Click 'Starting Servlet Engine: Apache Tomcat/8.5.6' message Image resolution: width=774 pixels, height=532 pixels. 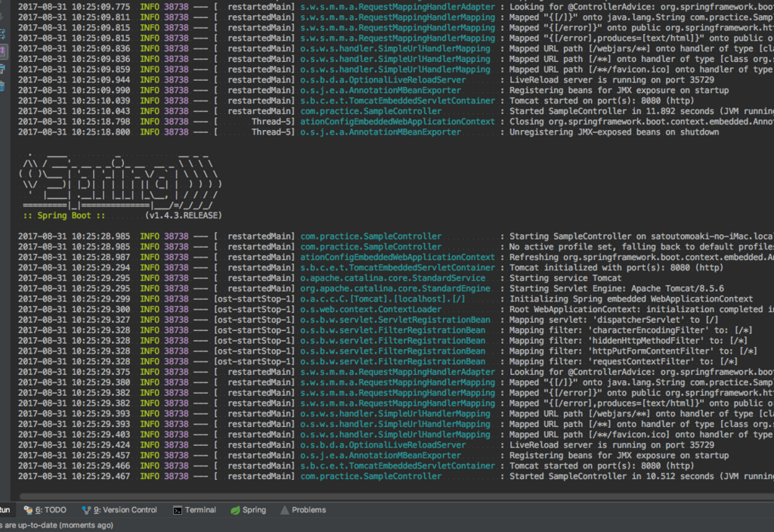(x=617, y=288)
